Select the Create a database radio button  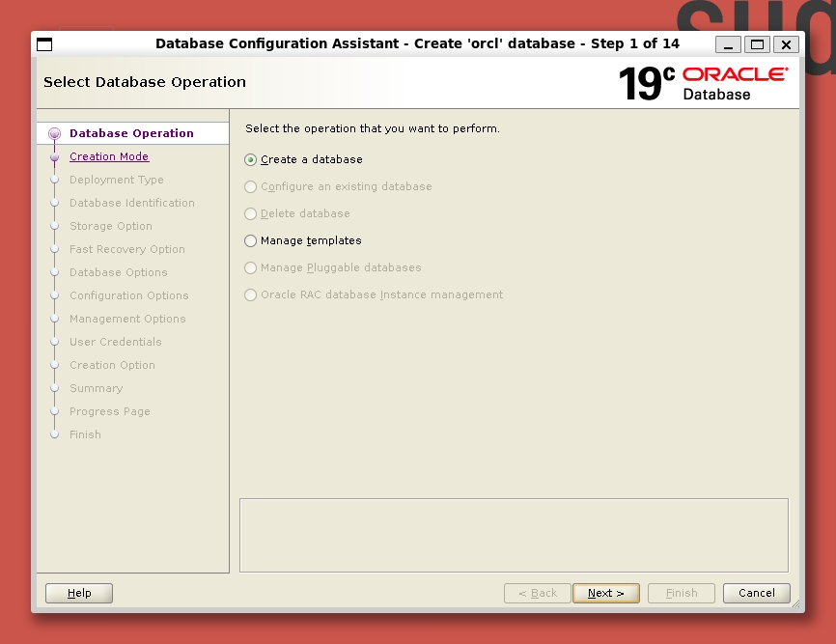tap(251, 160)
